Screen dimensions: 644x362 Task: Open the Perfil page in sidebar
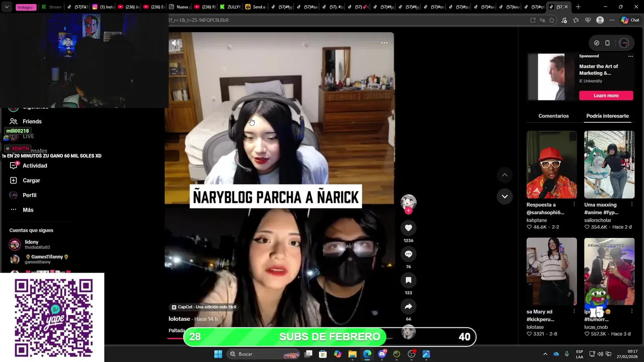click(x=23, y=195)
